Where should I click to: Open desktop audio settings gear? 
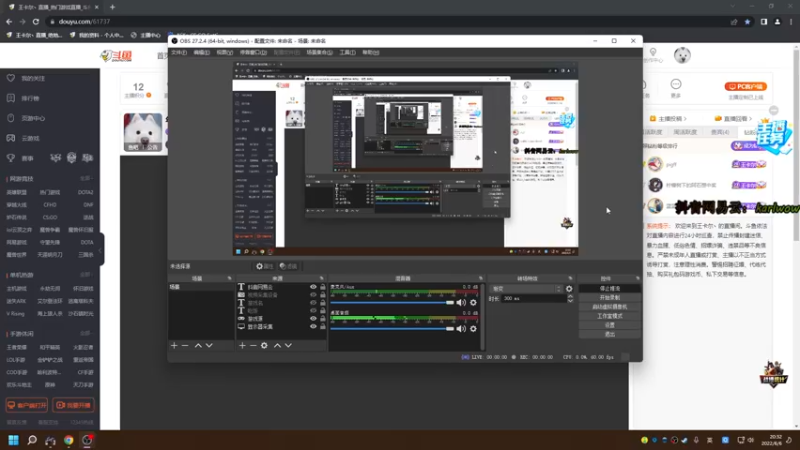pos(473,329)
